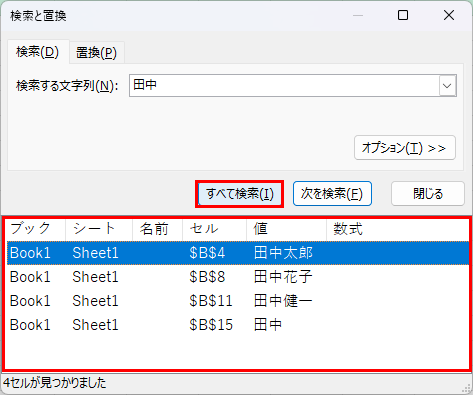
Task: Click the 名前 column header
Action: [x=157, y=229]
